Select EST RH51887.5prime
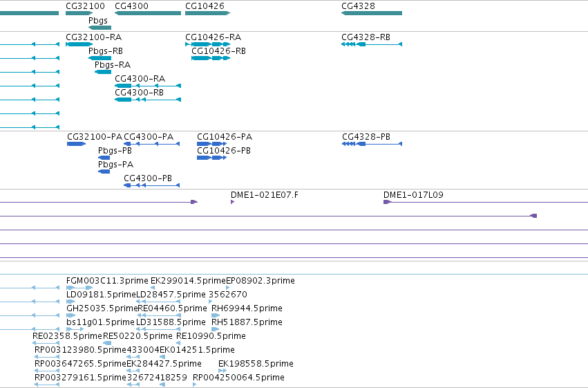The image size is (588, 388). (x=216, y=329)
